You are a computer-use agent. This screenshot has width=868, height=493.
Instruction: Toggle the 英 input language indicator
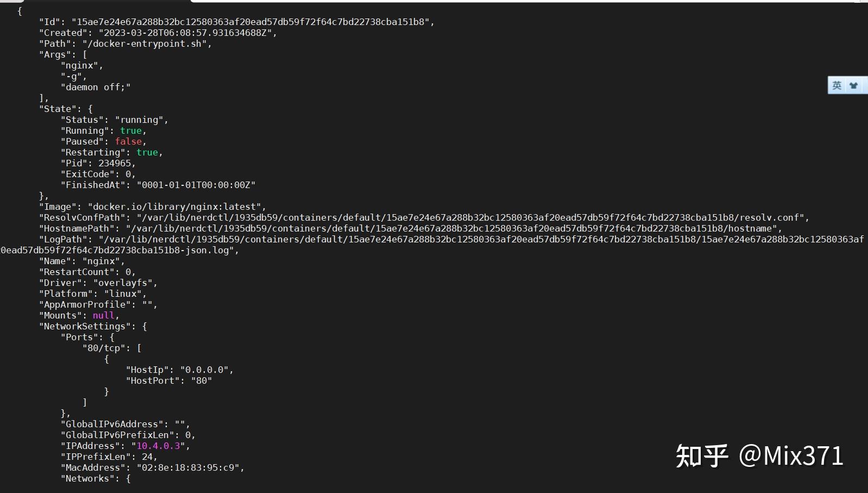[837, 85]
